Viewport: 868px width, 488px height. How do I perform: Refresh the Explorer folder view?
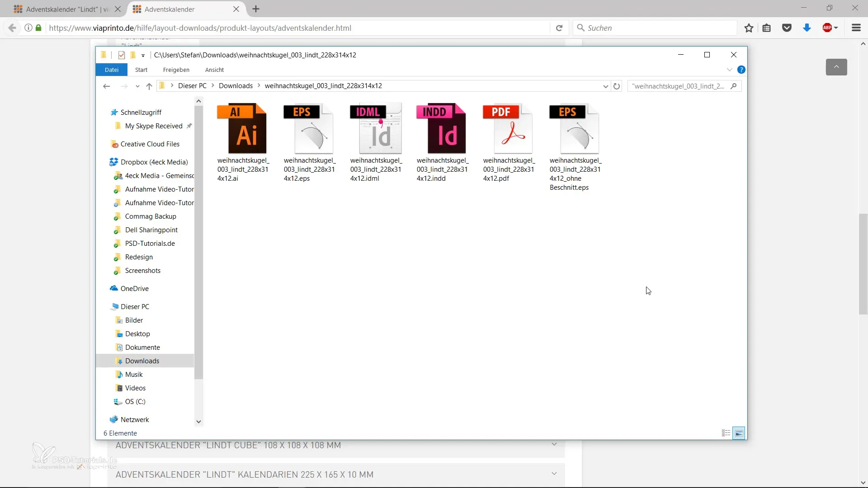tap(617, 86)
